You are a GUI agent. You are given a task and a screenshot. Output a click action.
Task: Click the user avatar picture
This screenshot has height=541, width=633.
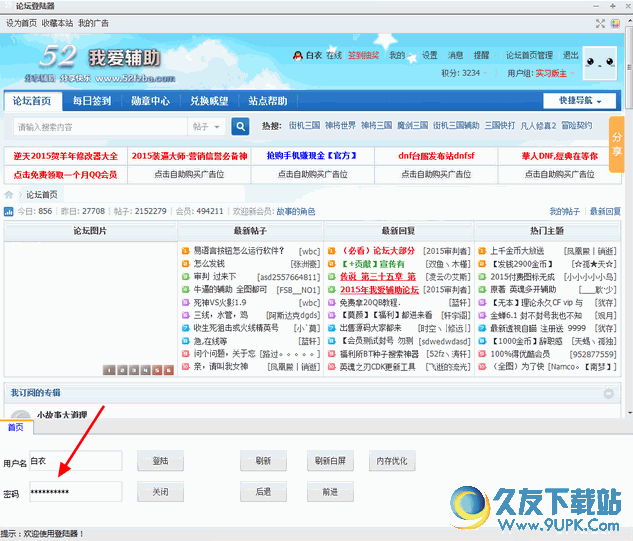[599, 63]
